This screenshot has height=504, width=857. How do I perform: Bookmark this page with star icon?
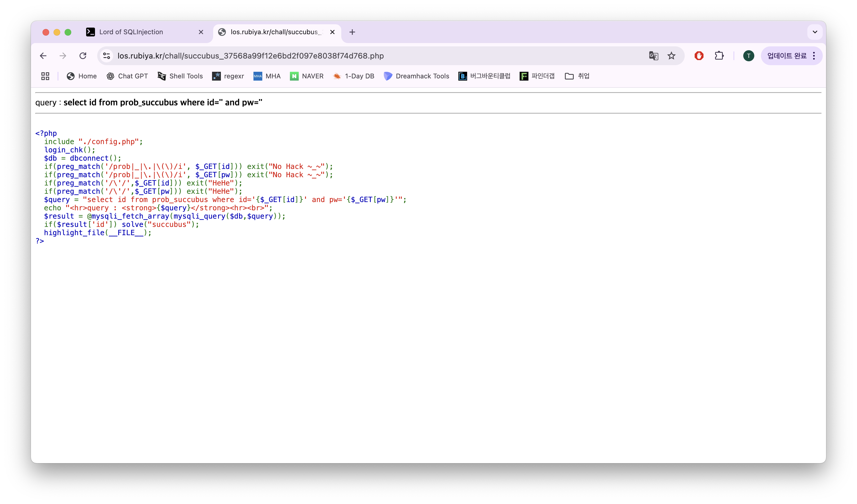[x=671, y=56]
